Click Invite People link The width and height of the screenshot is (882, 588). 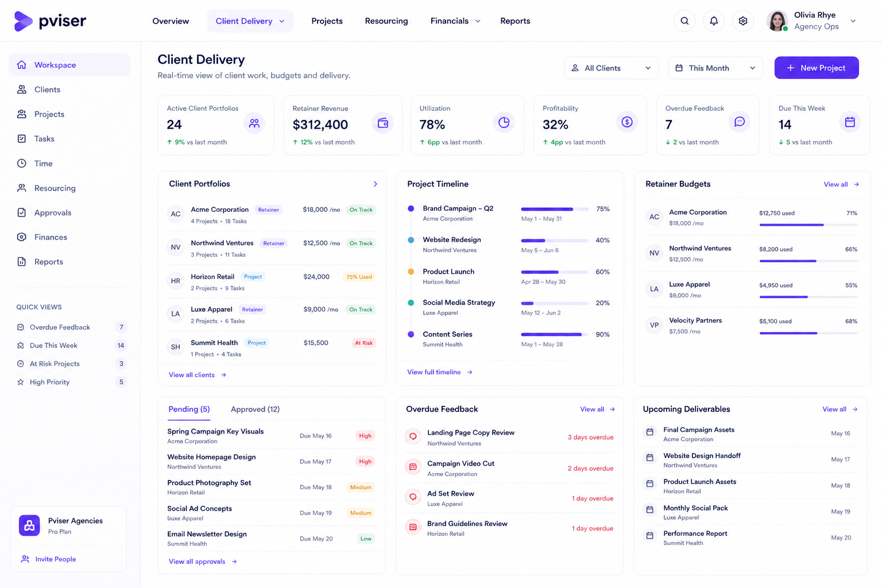49,559
